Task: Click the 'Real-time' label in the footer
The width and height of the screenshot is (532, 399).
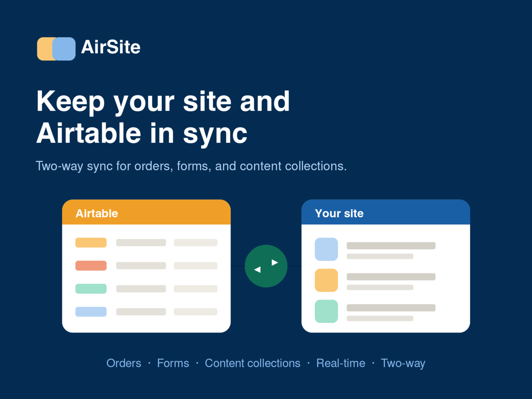Action: click(x=340, y=363)
